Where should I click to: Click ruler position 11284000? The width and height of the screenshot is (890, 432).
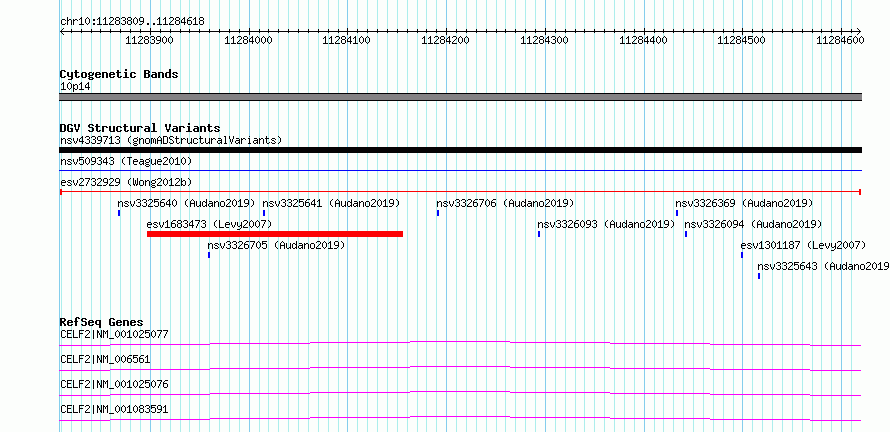click(x=249, y=40)
